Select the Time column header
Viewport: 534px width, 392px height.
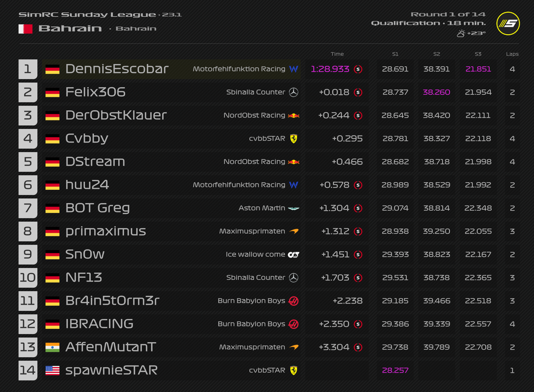point(337,54)
